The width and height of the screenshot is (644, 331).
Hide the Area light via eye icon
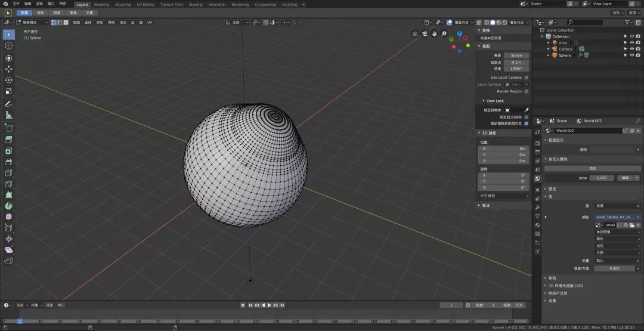coord(632,43)
